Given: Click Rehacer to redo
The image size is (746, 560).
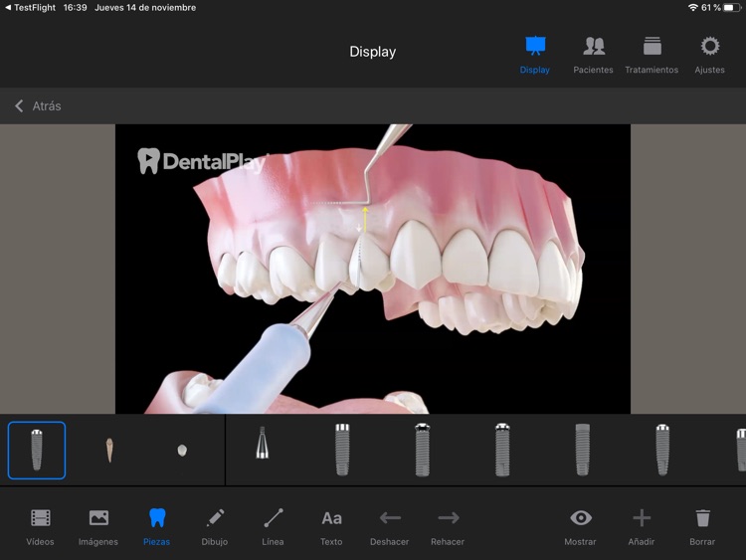Looking at the screenshot, I should [448, 527].
